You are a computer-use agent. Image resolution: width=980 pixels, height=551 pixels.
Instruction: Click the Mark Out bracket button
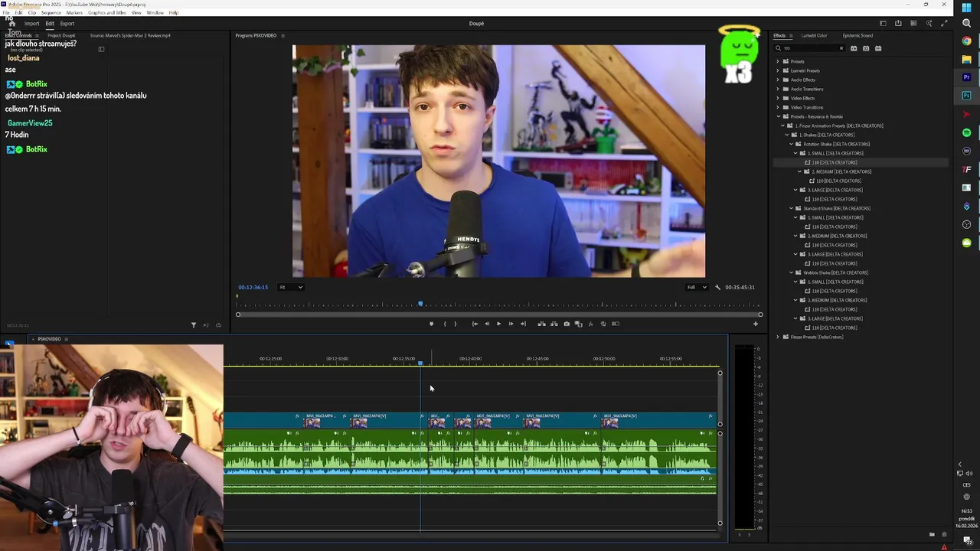click(x=456, y=324)
